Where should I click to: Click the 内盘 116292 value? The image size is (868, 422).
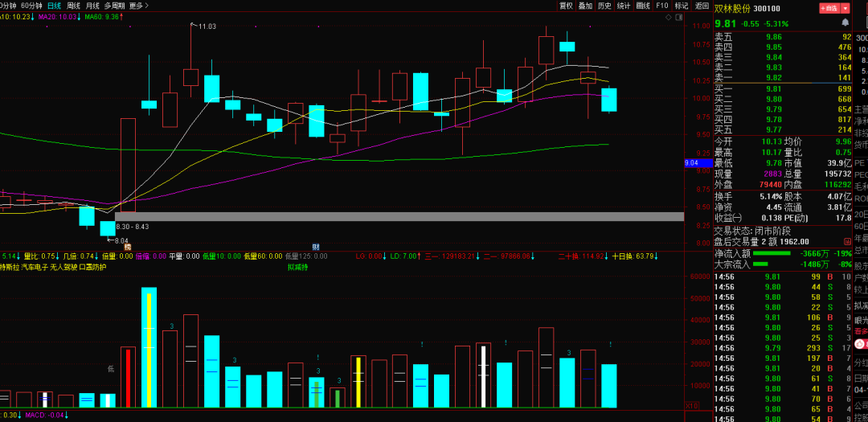(837, 184)
